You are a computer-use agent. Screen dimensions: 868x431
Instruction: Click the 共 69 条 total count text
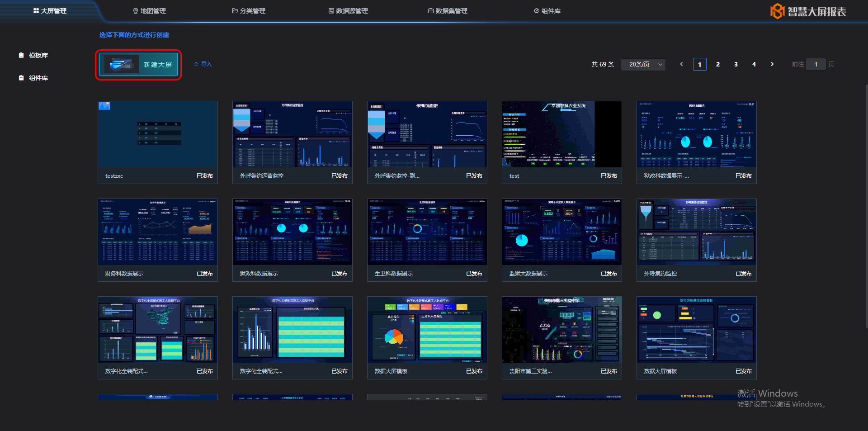603,64
